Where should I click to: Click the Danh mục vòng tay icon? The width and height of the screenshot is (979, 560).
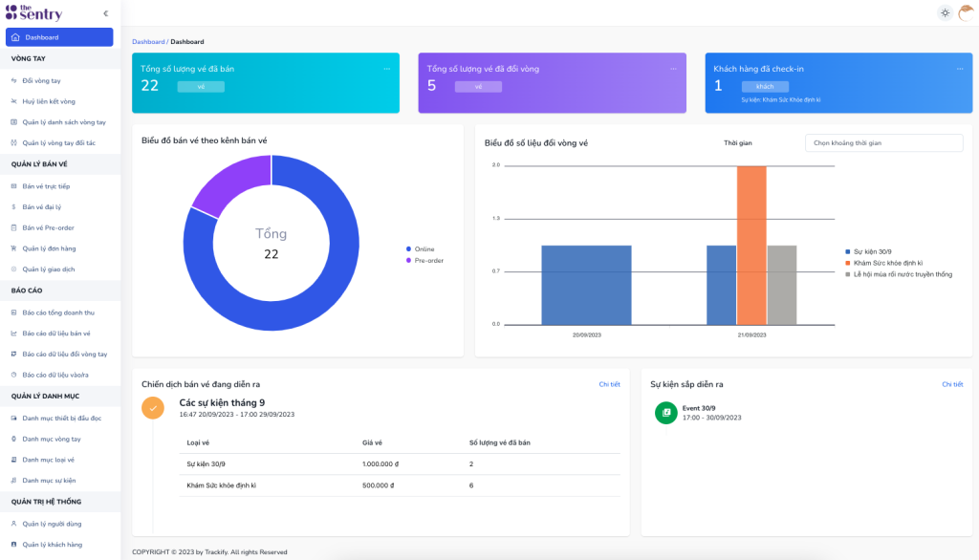(14, 439)
